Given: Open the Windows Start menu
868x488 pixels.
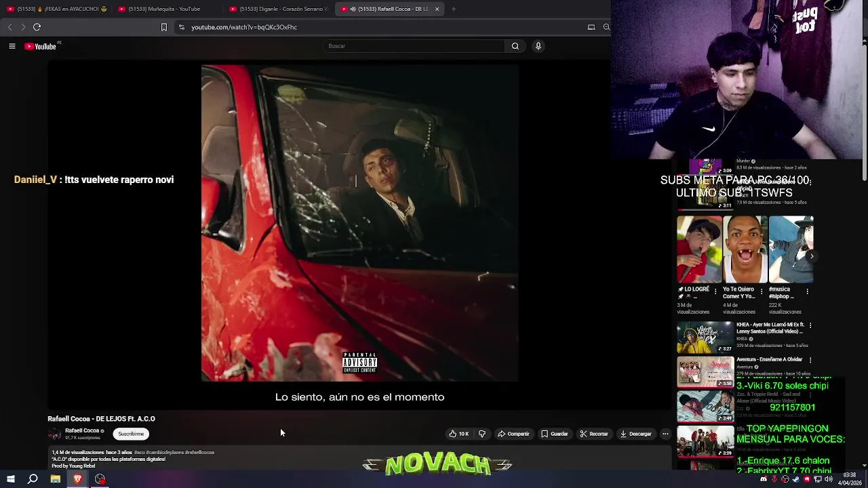Looking at the screenshot, I should tap(10, 479).
